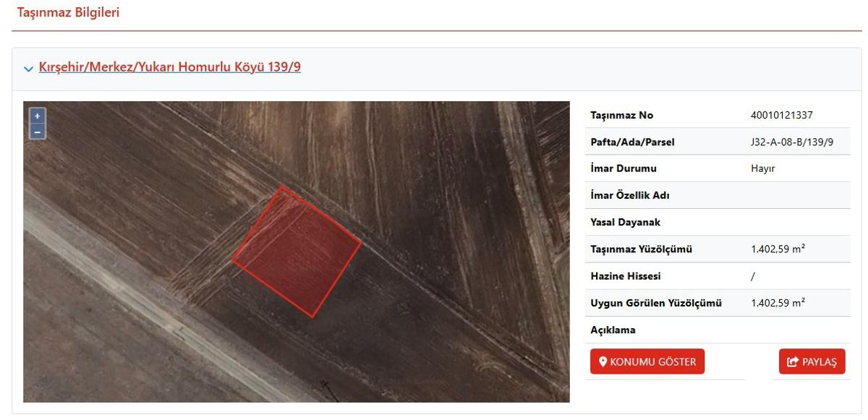Click the Hazine Hissesi row label
868x420 pixels.
[x=626, y=276]
